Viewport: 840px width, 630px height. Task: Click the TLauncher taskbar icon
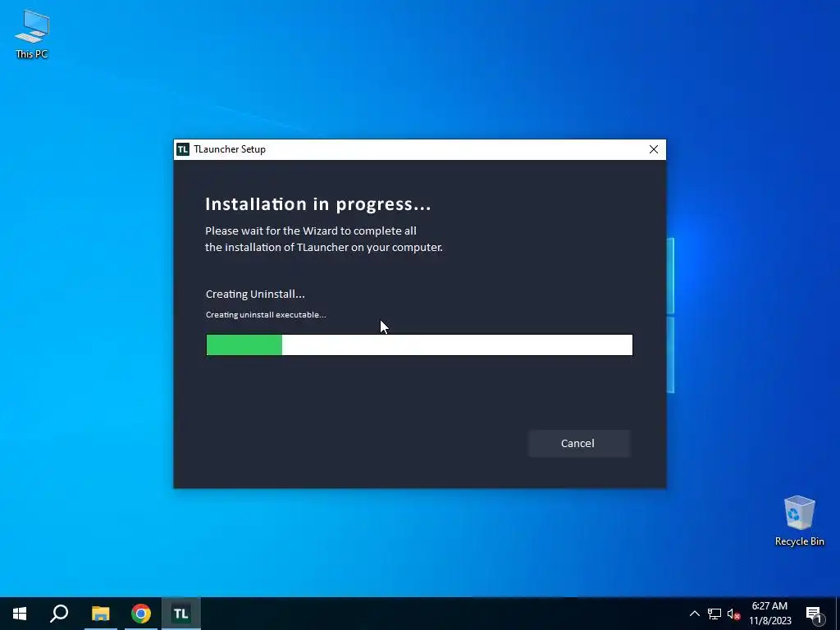point(181,614)
